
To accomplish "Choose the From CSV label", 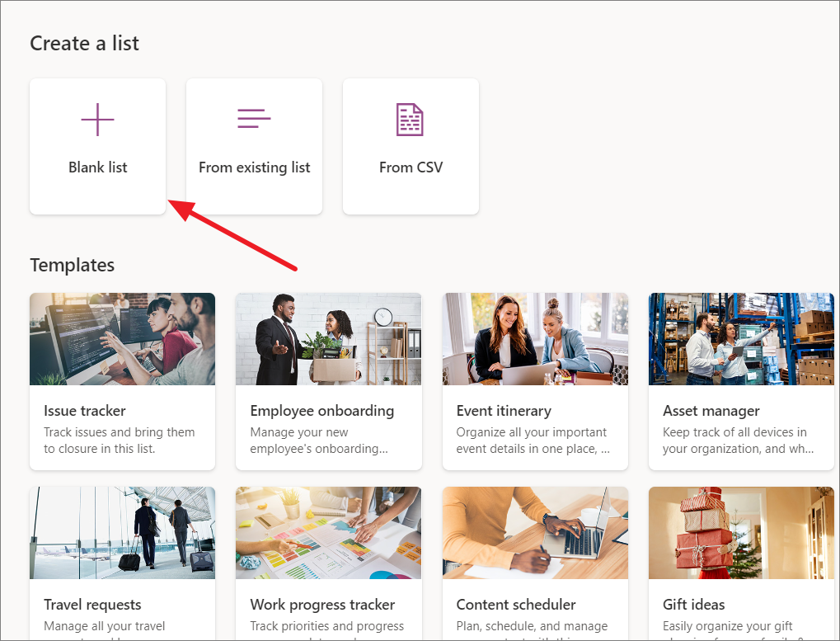I will click(411, 167).
